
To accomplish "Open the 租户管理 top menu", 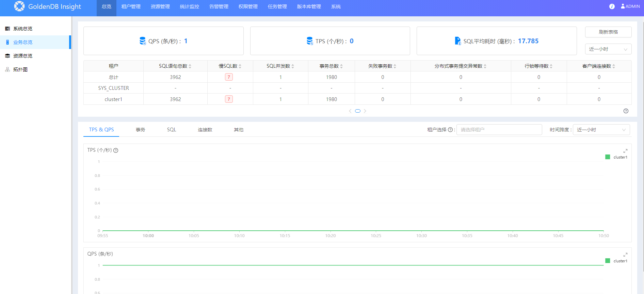I will [x=131, y=7].
